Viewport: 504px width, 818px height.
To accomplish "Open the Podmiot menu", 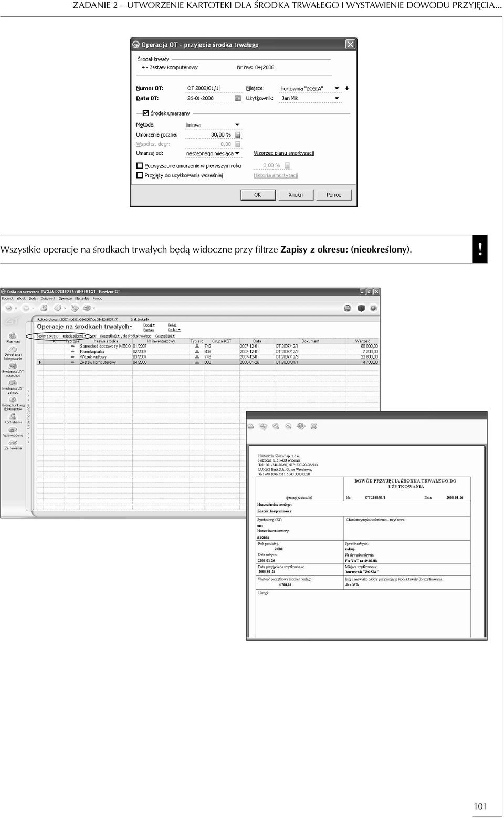I will [8, 298].
